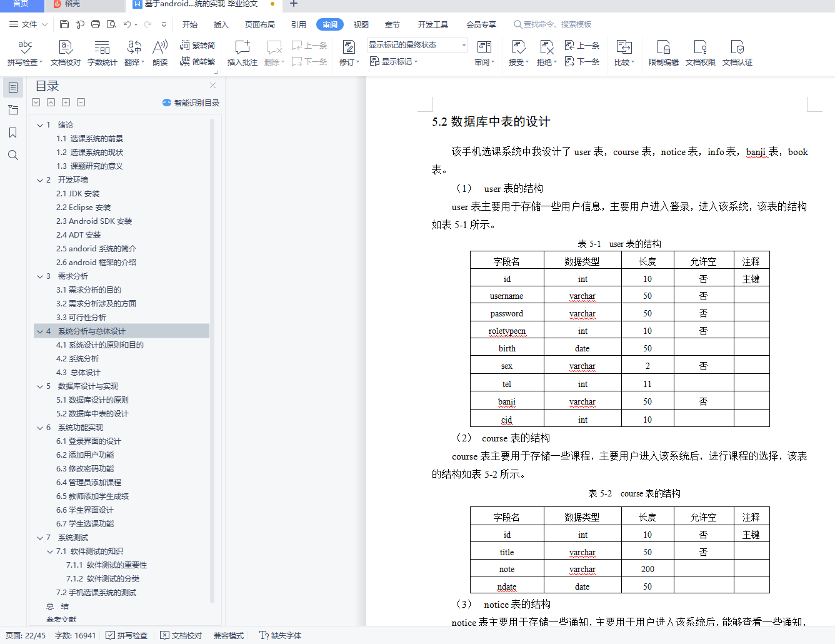The height and width of the screenshot is (644, 835).
Task: Go to previous change 上一条 beside 拒绝
Action: (582, 45)
